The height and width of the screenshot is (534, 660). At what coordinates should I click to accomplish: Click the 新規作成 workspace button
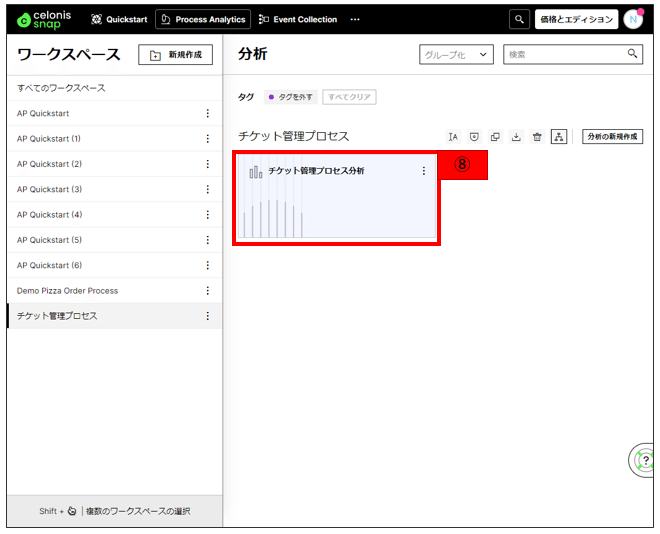175,55
